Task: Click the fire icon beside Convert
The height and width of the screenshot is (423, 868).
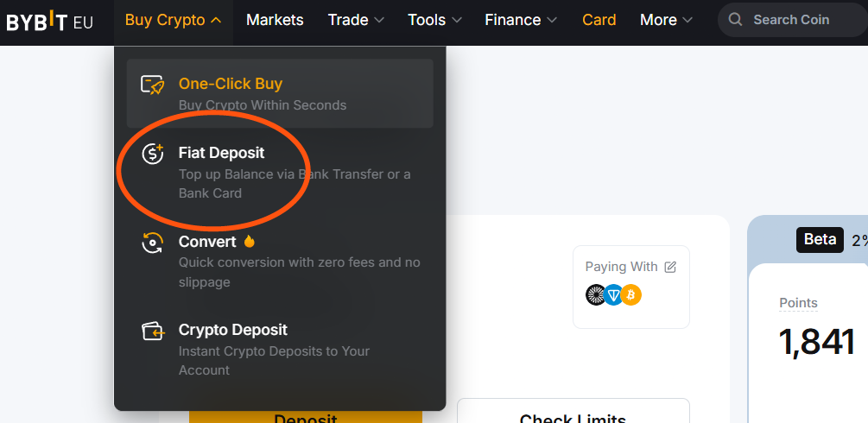Action: pyautogui.click(x=250, y=242)
